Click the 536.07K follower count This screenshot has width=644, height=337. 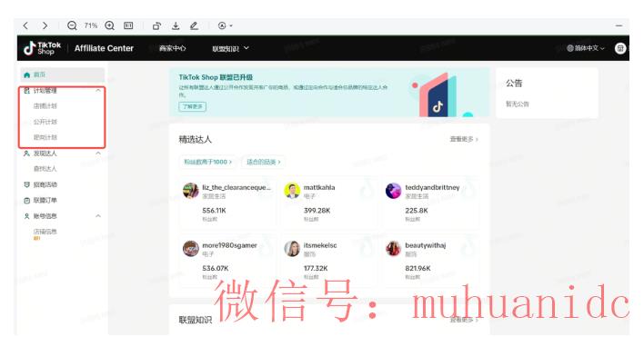coord(216,269)
